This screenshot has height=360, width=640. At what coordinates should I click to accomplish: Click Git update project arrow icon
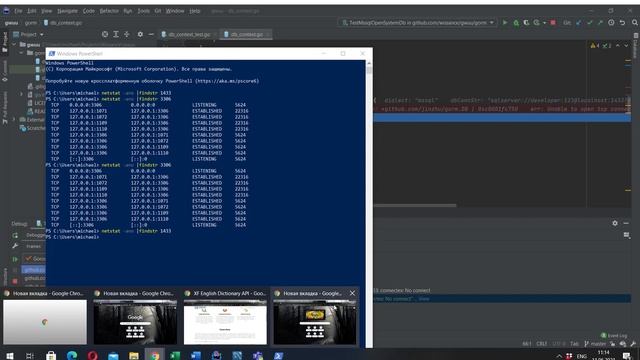[579, 23]
